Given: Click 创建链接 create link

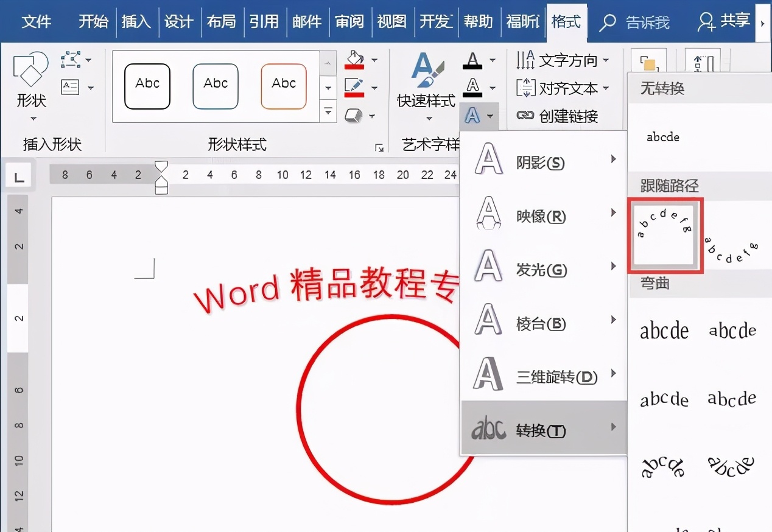Looking at the screenshot, I should coord(557,116).
